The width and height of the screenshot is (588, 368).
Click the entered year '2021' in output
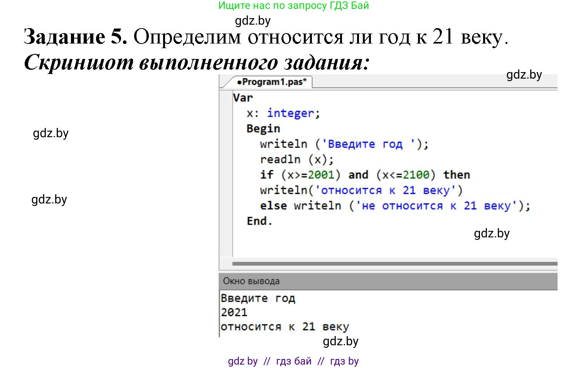click(234, 312)
